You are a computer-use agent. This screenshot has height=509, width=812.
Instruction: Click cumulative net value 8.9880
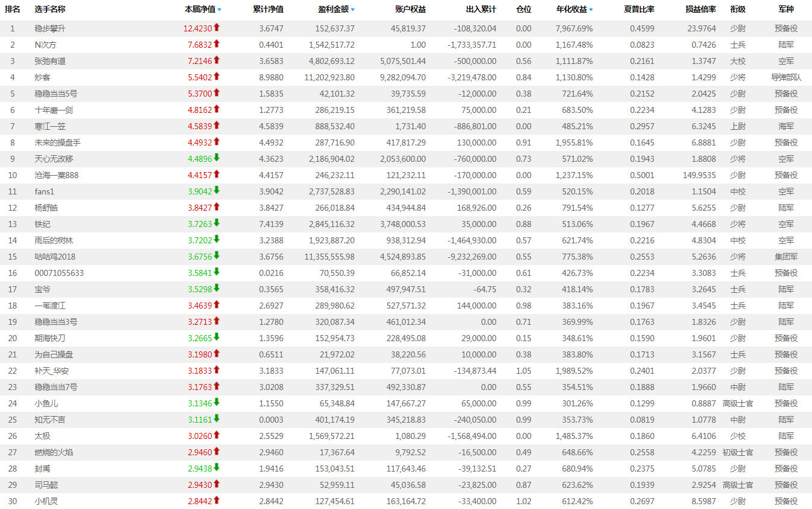point(271,77)
